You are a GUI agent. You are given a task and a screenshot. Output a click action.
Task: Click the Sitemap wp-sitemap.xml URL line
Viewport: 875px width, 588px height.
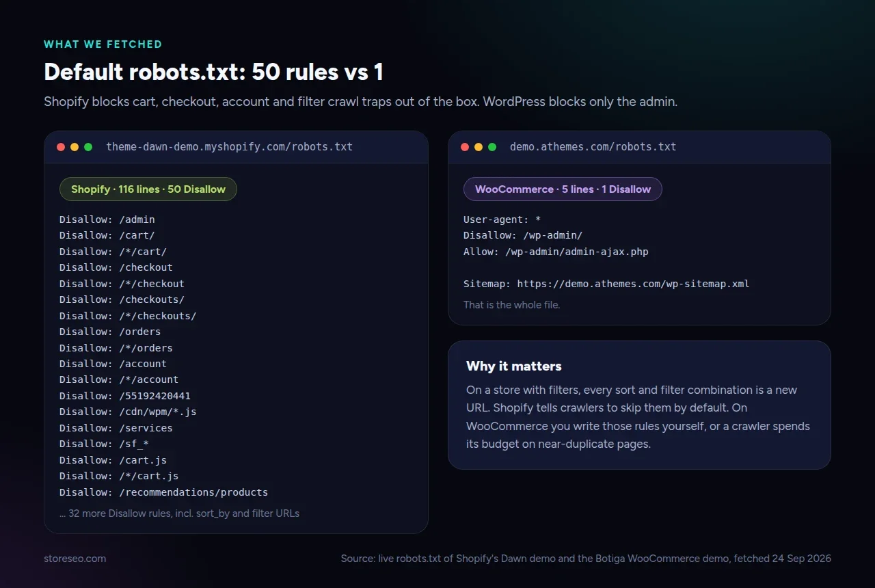point(606,284)
